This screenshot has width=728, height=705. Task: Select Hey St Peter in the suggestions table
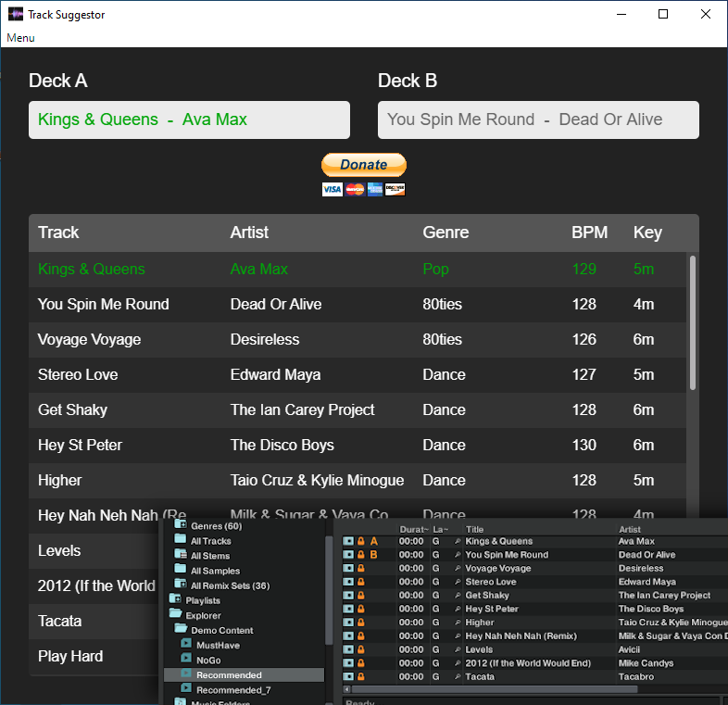click(x=358, y=446)
